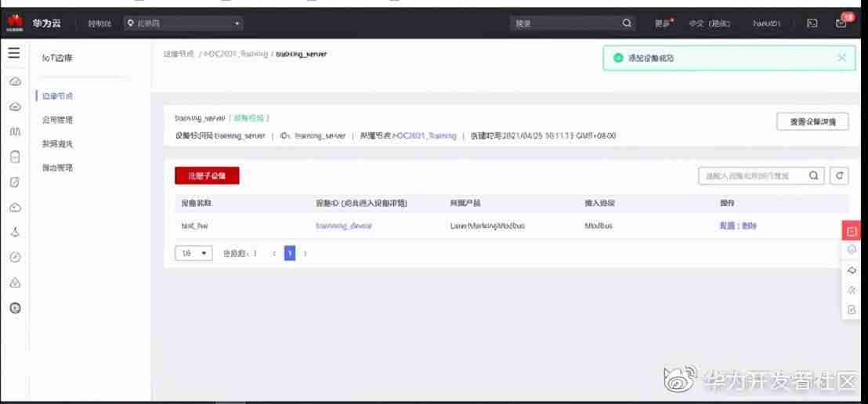Click the Huawei Cloud logo

click(x=15, y=23)
